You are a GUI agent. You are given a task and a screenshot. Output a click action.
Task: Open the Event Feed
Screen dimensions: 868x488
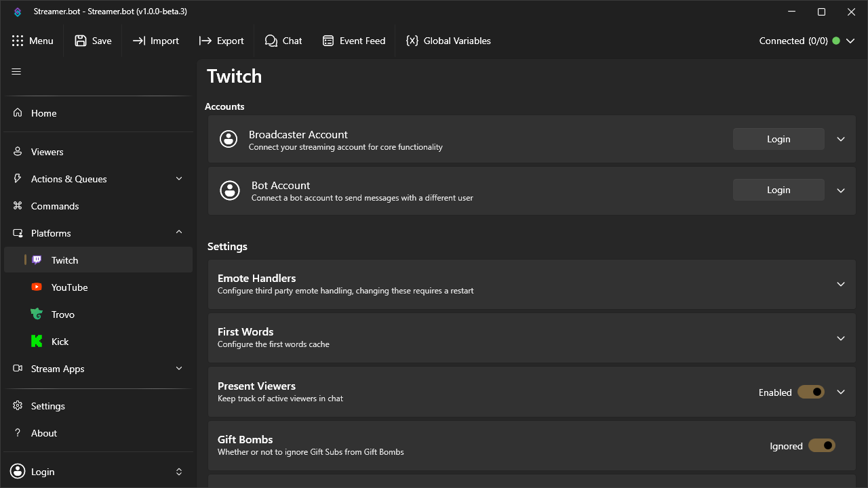click(x=353, y=41)
